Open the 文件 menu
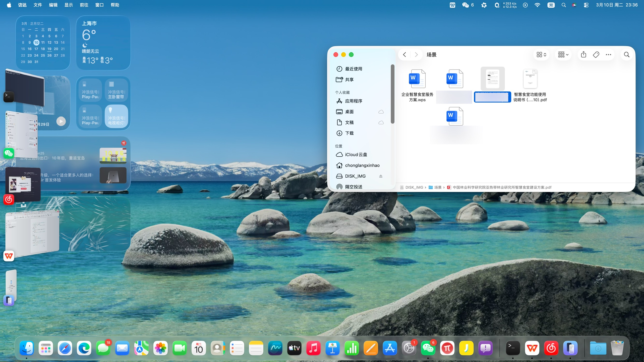The image size is (644, 362). pyautogui.click(x=38, y=5)
